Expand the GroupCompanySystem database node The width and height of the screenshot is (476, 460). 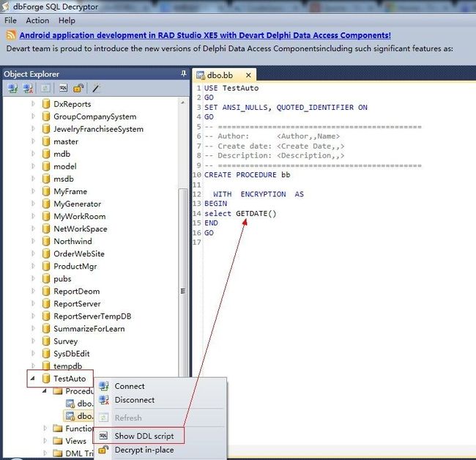point(33,116)
